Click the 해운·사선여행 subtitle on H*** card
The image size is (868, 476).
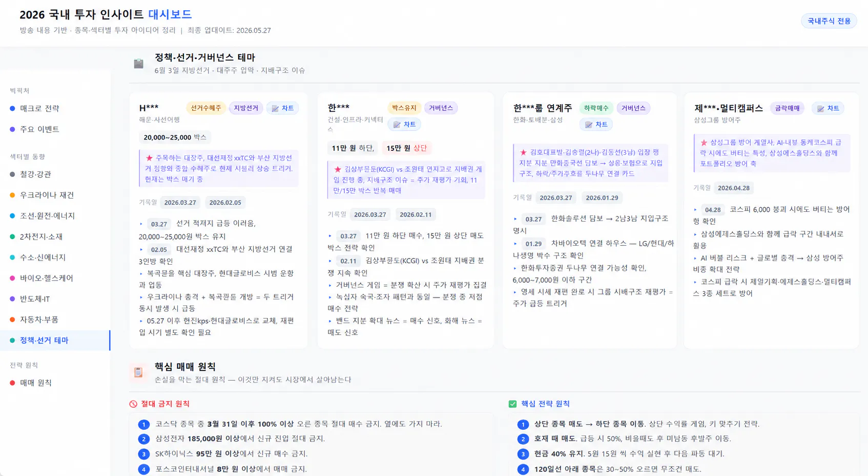159,120
